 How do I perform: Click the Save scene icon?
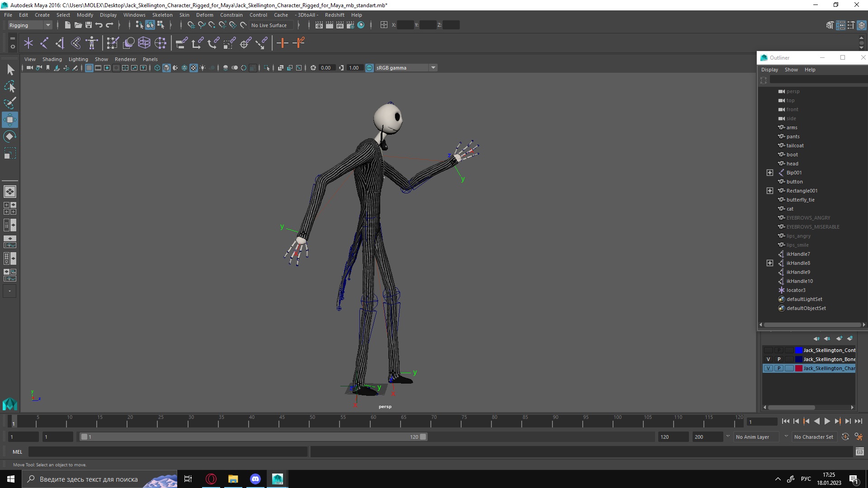(89, 25)
